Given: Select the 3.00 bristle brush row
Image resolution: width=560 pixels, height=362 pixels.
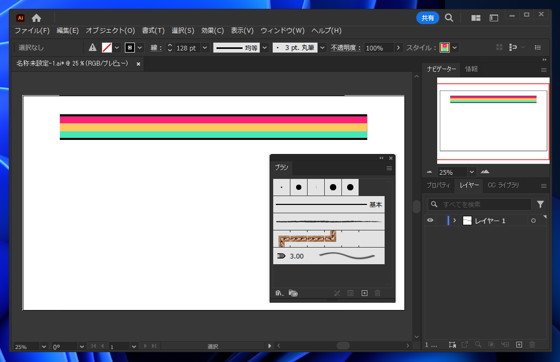Looking at the screenshot, I should tap(329, 256).
